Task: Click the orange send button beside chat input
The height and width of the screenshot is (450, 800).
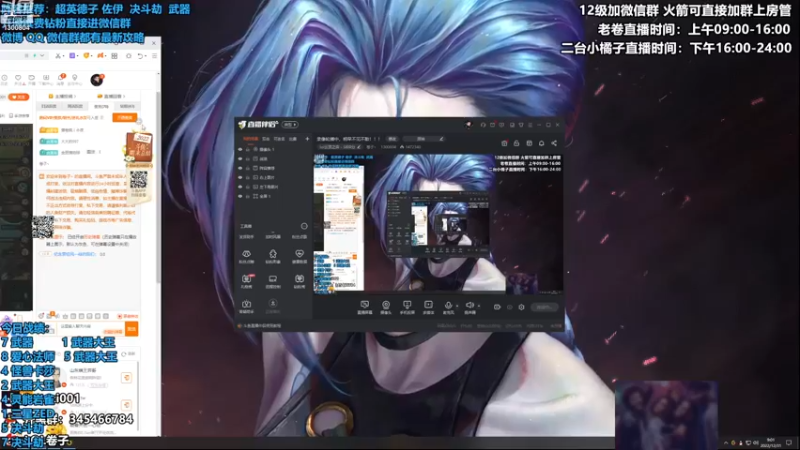Action: (131, 329)
